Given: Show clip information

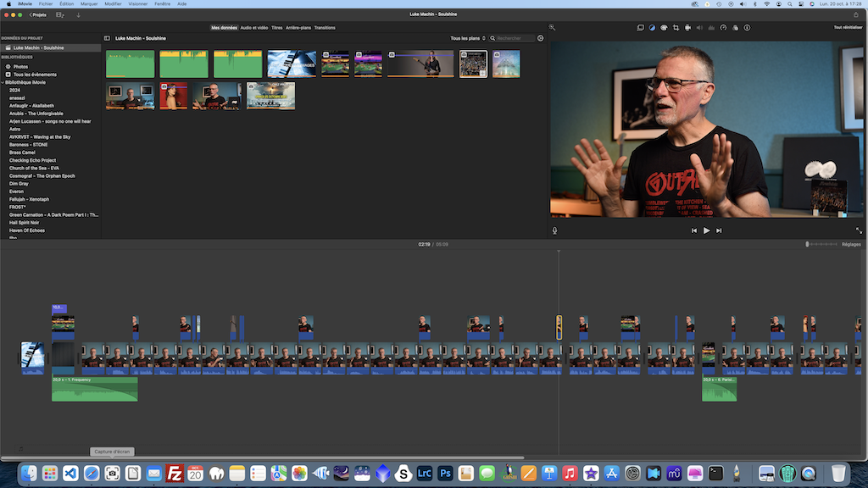Looking at the screenshot, I should coord(747,28).
